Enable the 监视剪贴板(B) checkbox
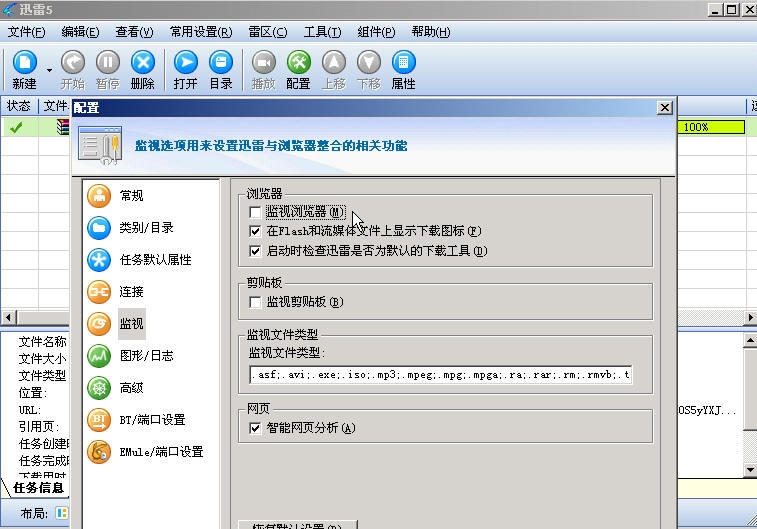 tap(255, 302)
